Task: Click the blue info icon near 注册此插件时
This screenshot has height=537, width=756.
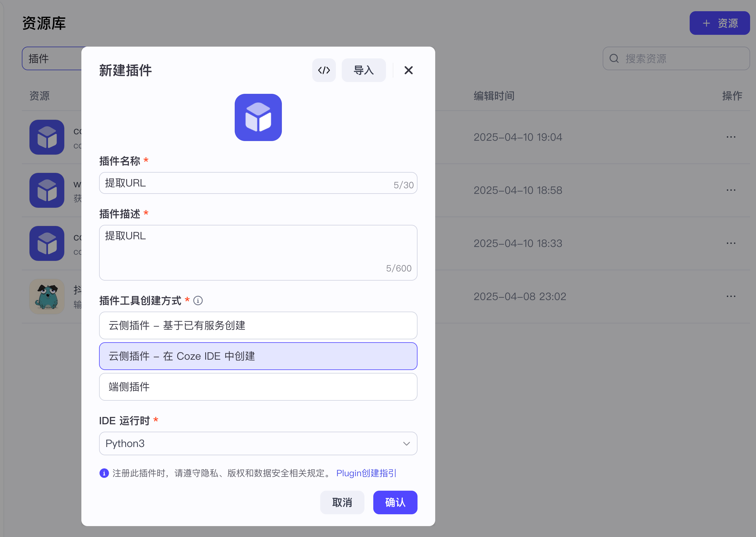Action: pos(103,473)
